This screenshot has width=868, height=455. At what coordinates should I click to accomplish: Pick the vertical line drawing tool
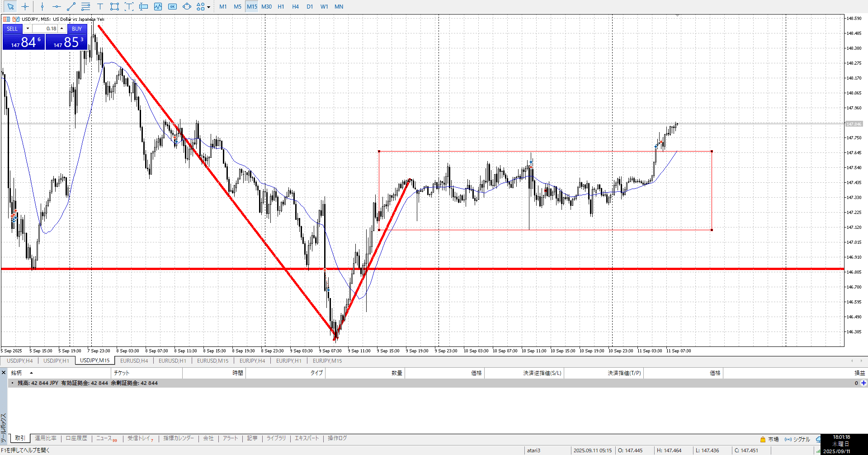42,6
